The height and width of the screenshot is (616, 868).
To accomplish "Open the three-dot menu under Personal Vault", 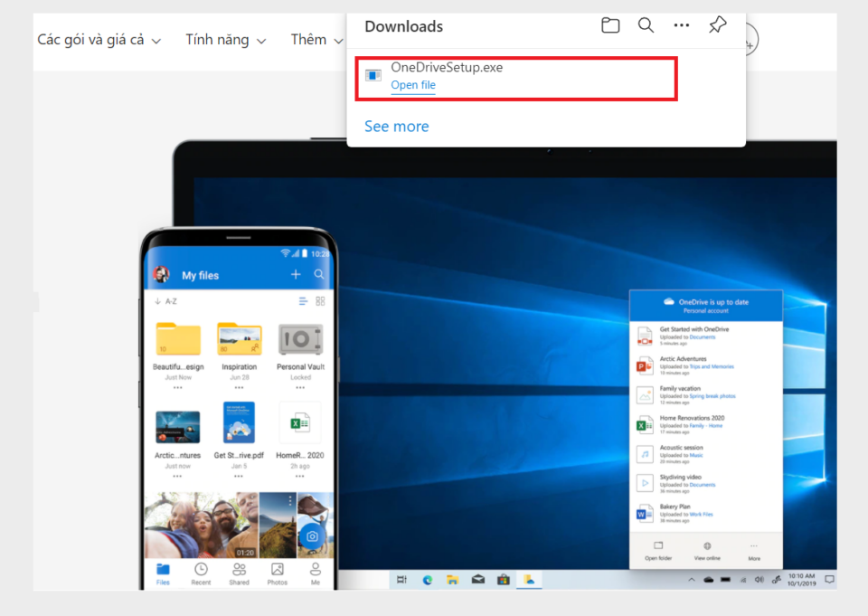I will 300,388.
